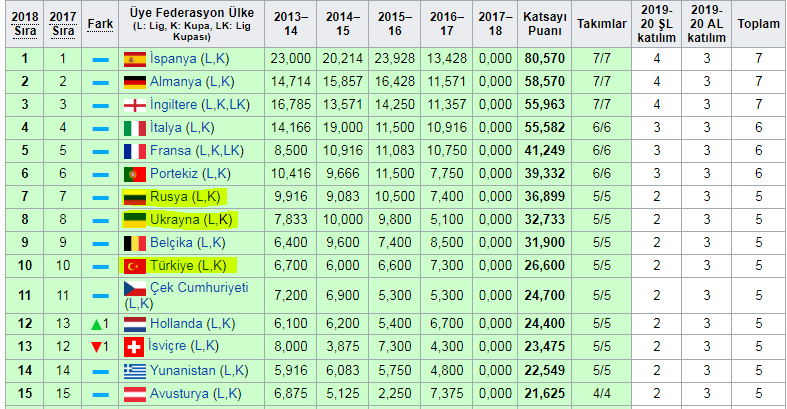Click the Switzerland flag icon
Viewport: 787px width, 409px height.
pos(135,347)
